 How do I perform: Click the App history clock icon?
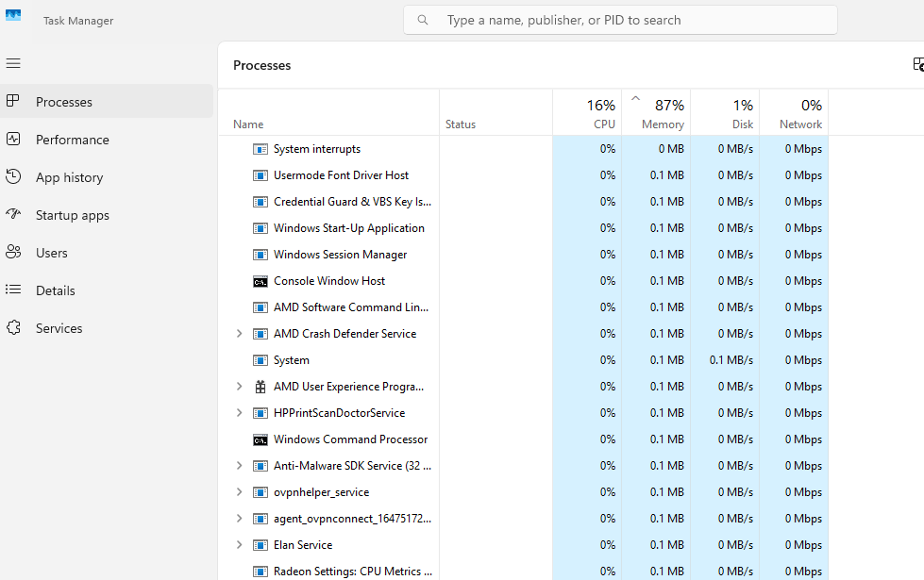(x=13, y=177)
